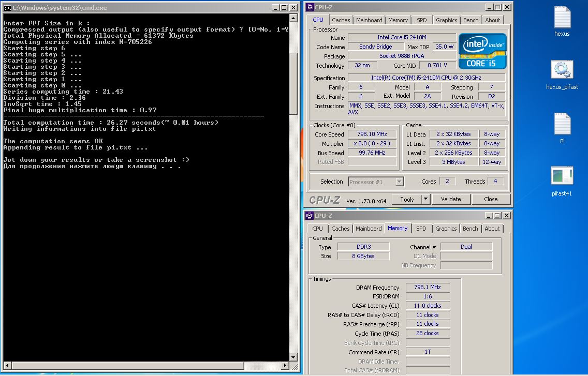Click the Bus Speed value 99.76 MHz
The height and width of the screenshot is (376, 588).
click(x=372, y=153)
